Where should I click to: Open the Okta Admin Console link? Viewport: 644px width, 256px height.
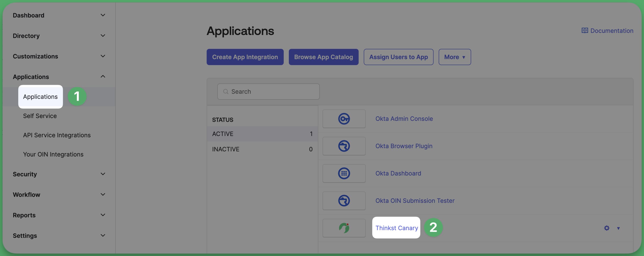point(404,119)
